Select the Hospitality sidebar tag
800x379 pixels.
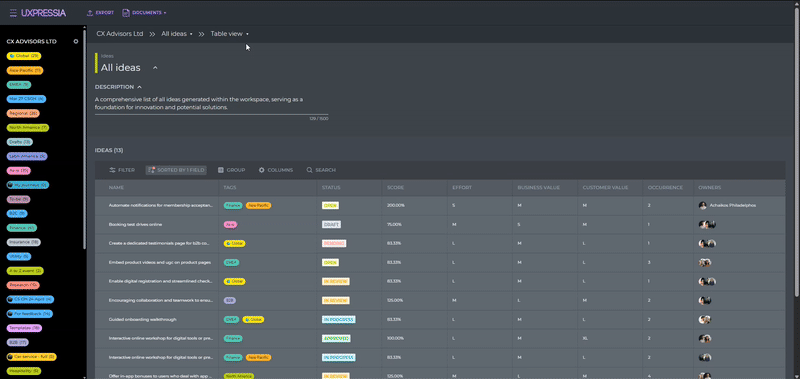tap(23, 371)
